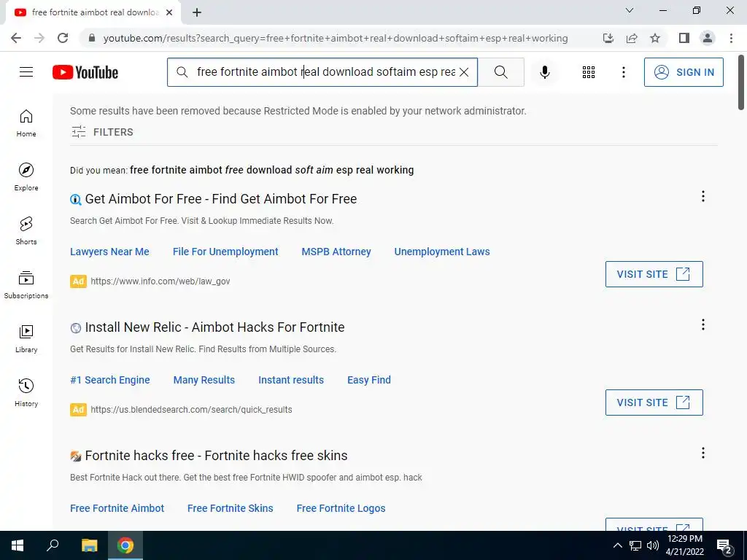Open Chrome's three-dot menu
Viewport: 747px width, 560px height.
click(731, 38)
